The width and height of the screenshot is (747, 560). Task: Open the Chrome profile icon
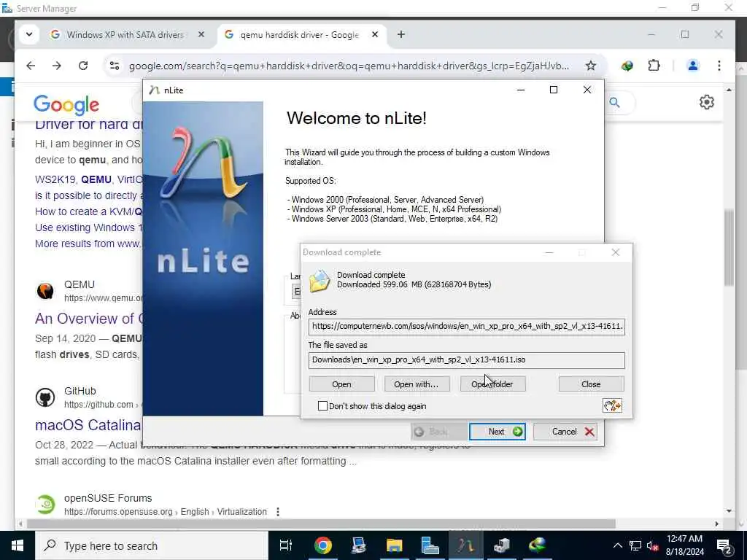click(693, 66)
